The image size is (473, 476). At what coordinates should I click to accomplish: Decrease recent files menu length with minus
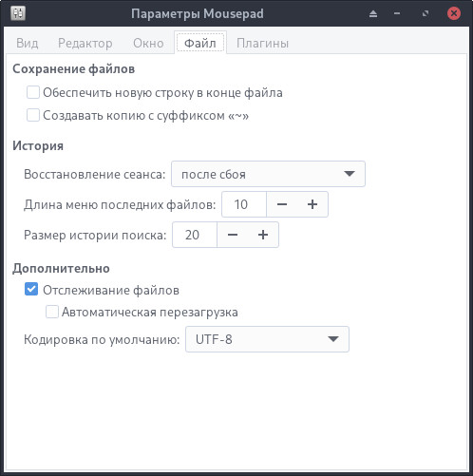pos(282,204)
